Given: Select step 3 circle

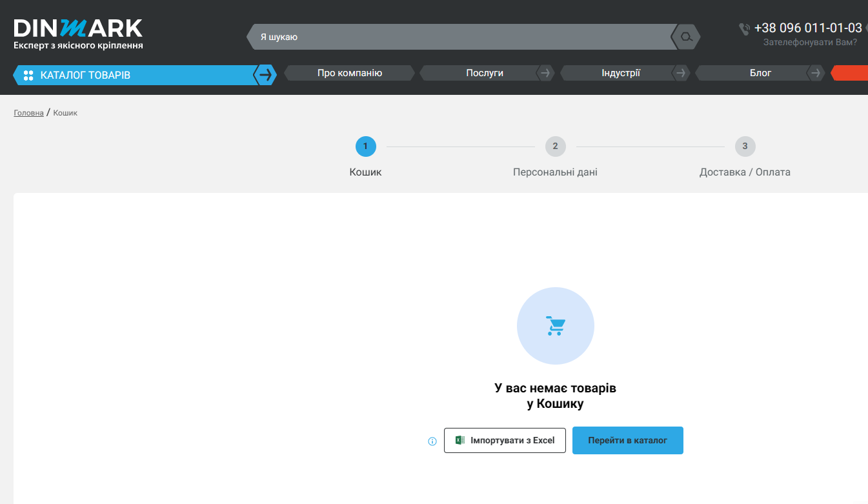Looking at the screenshot, I should click(745, 146).
